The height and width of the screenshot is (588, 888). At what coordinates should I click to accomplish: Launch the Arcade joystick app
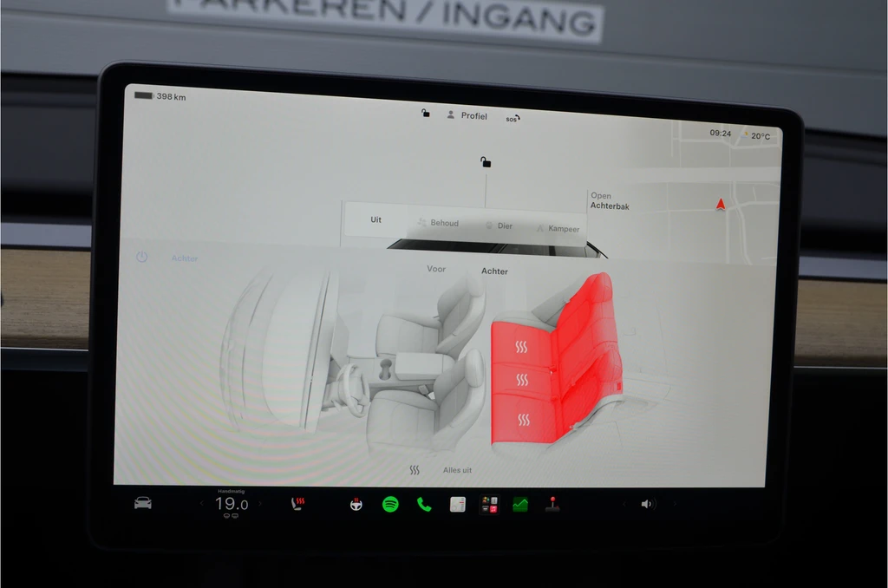click(552, 504)
